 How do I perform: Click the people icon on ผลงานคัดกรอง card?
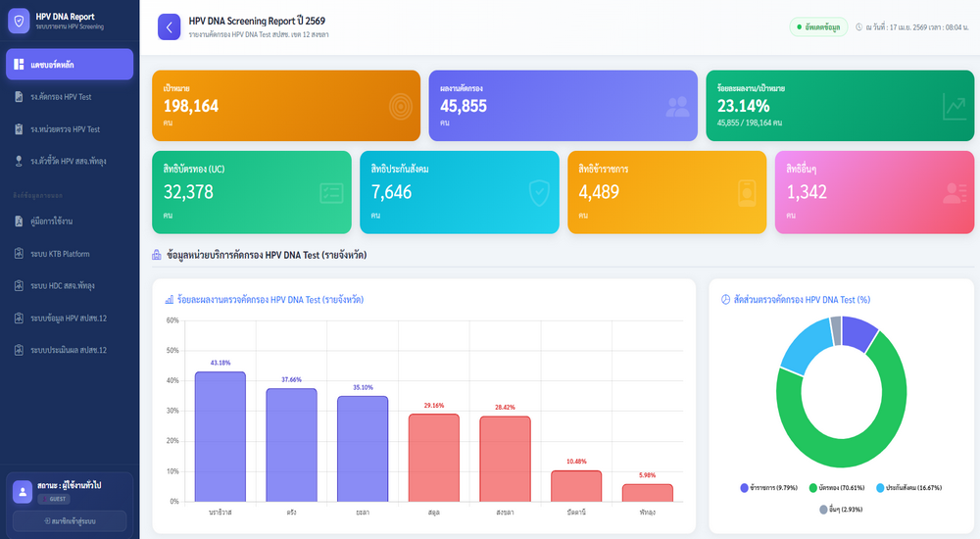[x=677, y=106]
